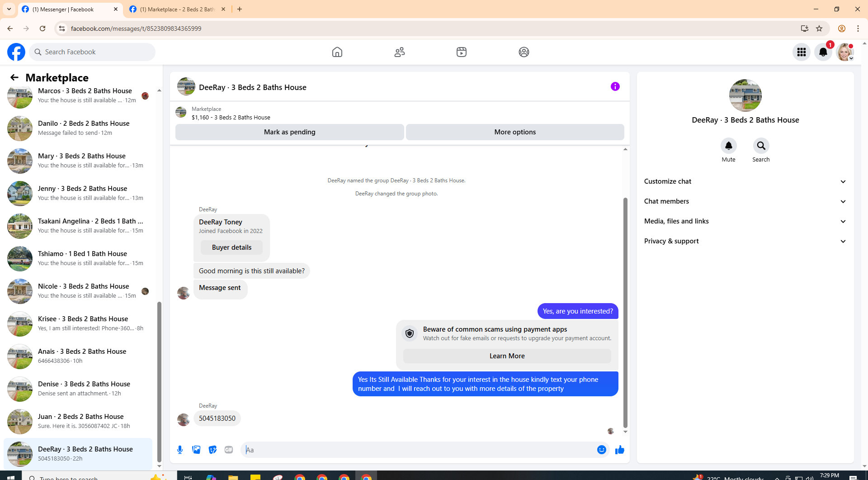Open Anais 3 Beds 2 Baths conversation
868x480 pixels.
78,356
